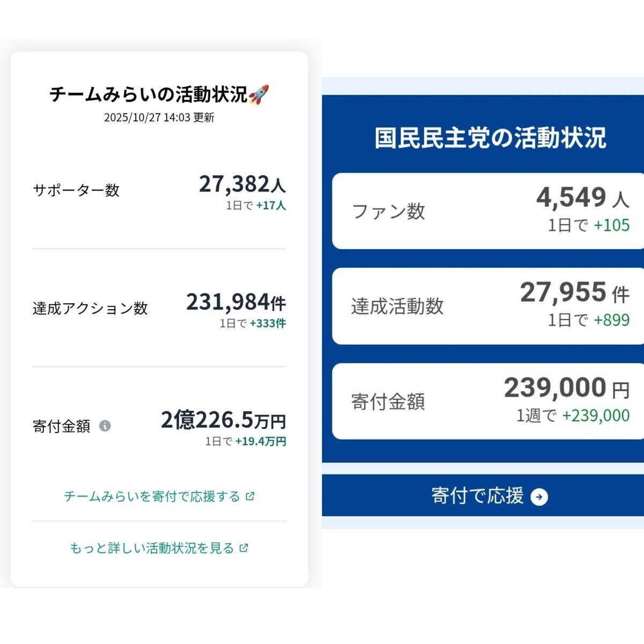Viewport: 644px width, 644px height.
Task: Click the チームみらいの活動状況 heading
Action: point(149,94)
